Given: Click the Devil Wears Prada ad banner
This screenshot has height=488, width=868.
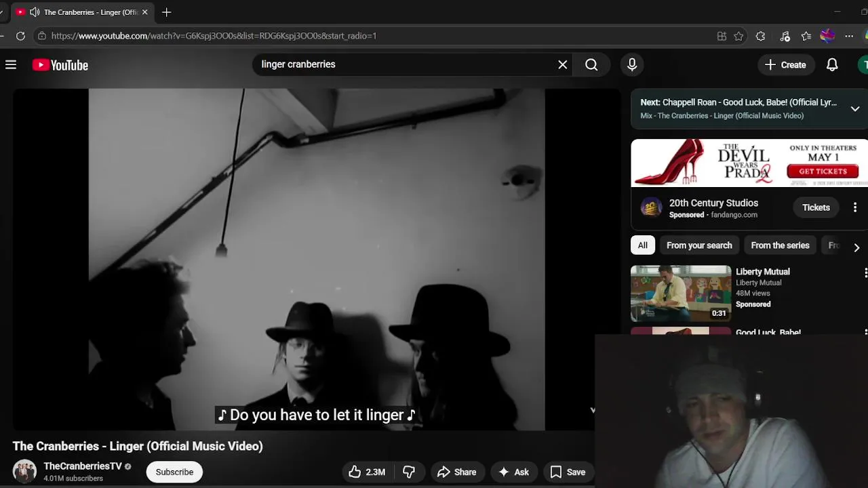Looking at the screenshot, I should pyautogui.click(x=749, y=163).
